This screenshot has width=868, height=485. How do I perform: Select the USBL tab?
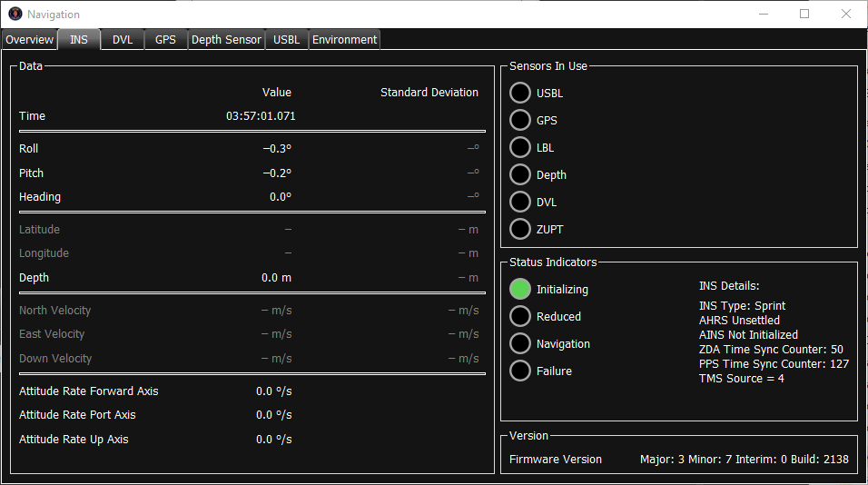287,40
